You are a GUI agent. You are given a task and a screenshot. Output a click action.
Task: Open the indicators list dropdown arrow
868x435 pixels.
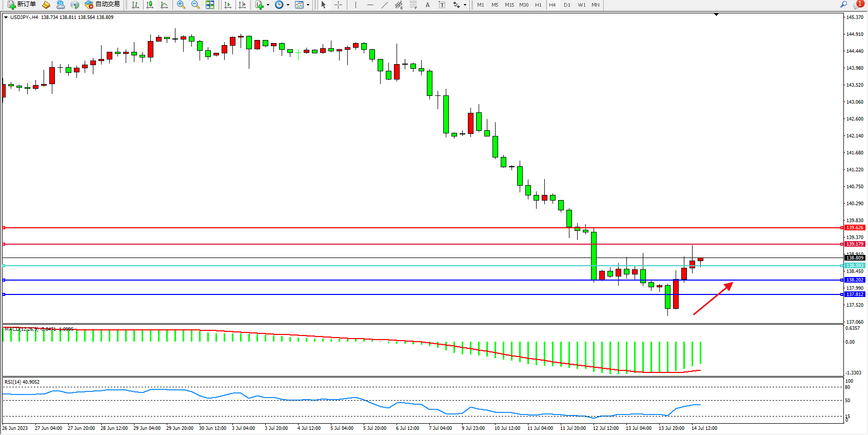coord(268,5)
